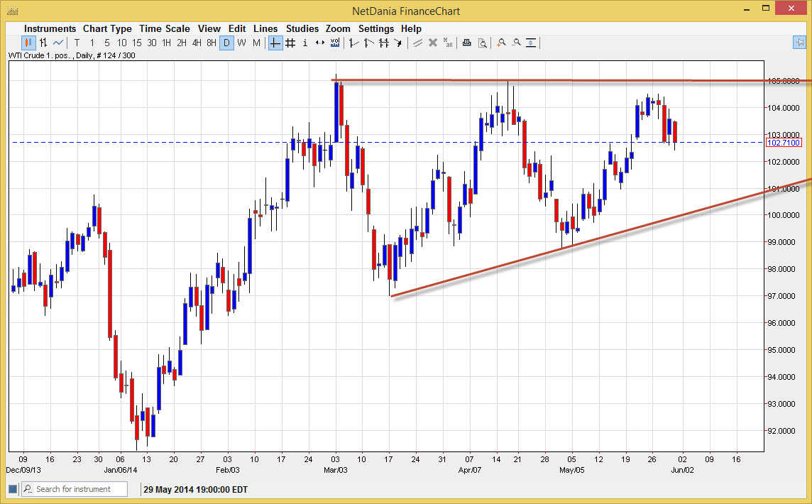Open the Instruments menu
812x504 pixels.
(x=50, y=28)
